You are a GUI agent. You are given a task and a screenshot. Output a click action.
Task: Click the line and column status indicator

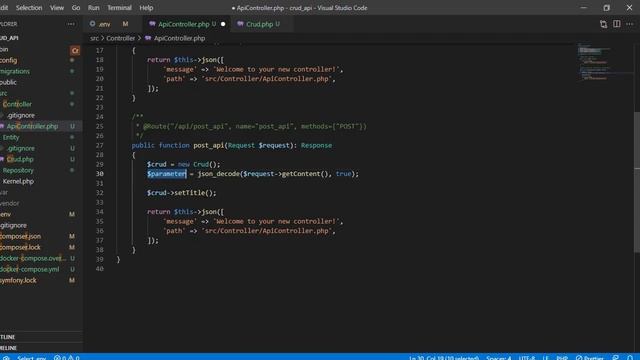click(444, 357)
